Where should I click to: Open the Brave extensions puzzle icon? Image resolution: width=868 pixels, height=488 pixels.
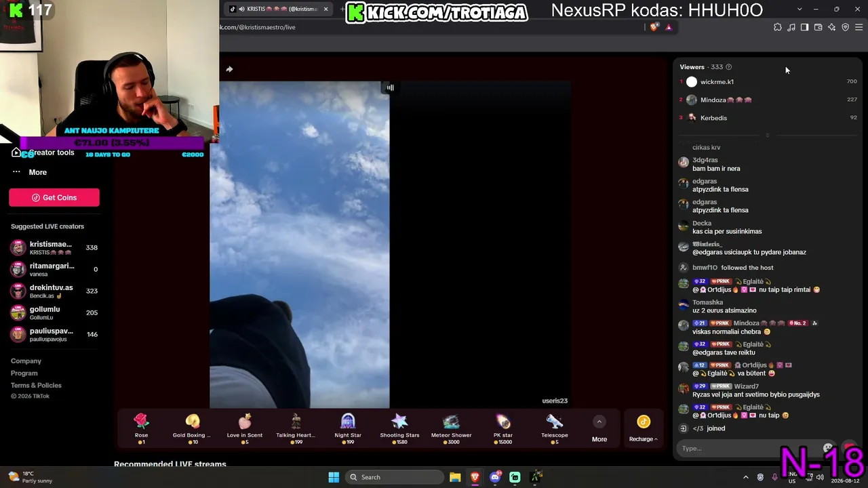click(778, 27)
